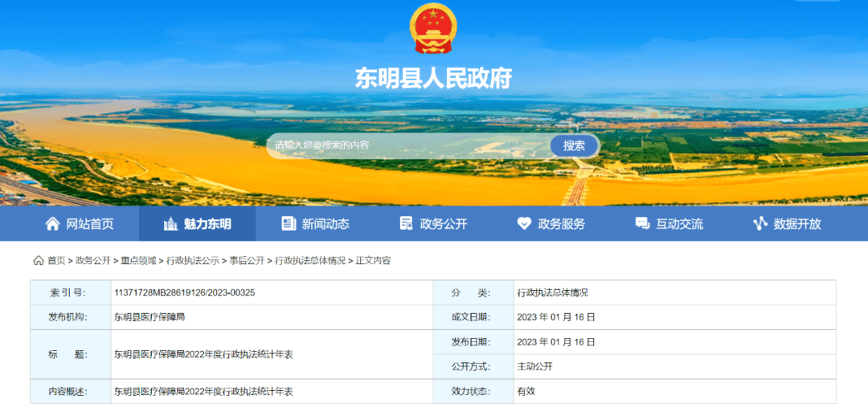Screen dimensions: 868x412
Task: Click the document icon beside 政务公开
Action: coord(407,223)
